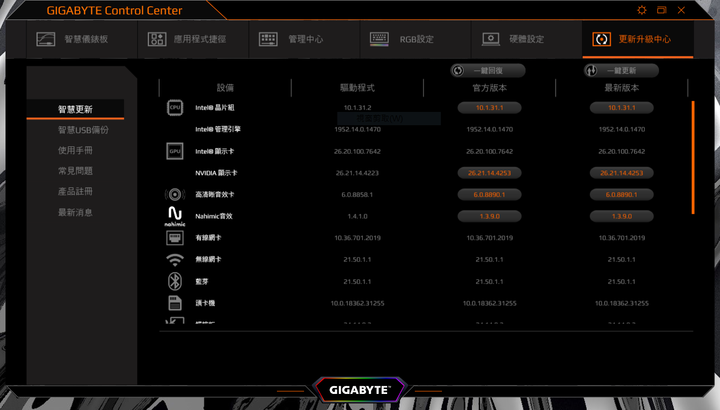Screen dimensions: 720x410
Task: Select 讀卡機 row label
Action: [x=205, y=303]
